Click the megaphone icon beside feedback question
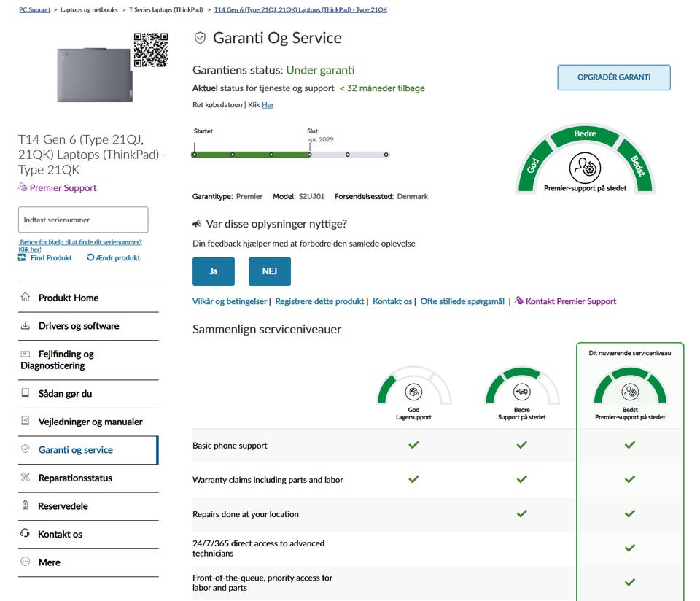 click(x=196, y=224)
